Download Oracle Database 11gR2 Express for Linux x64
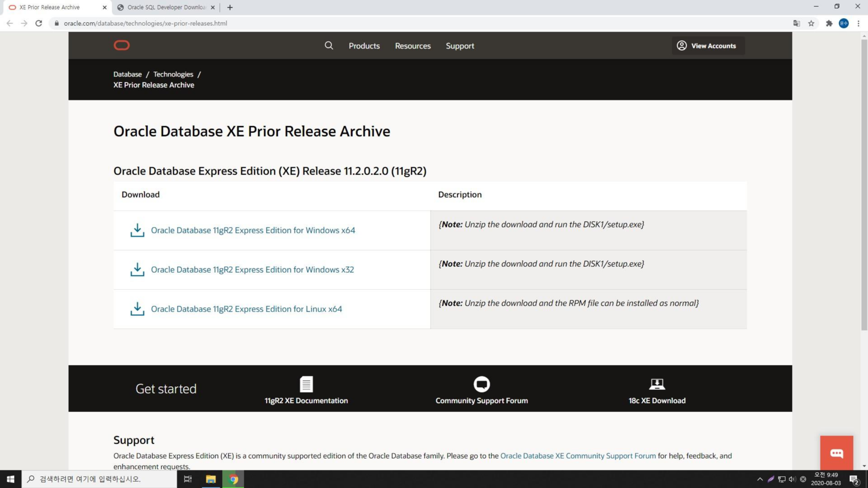 tap(247, 309)
